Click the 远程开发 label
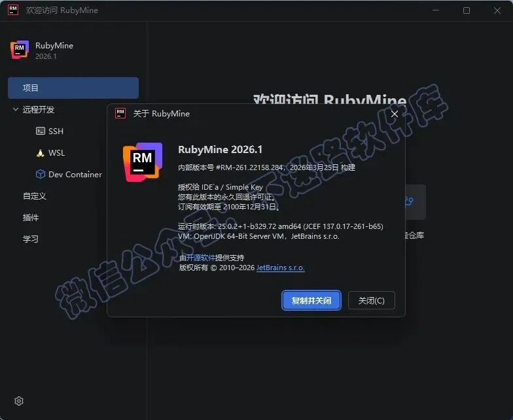Image resolution: width=513 pixels, height=420 pixels. 38,109
